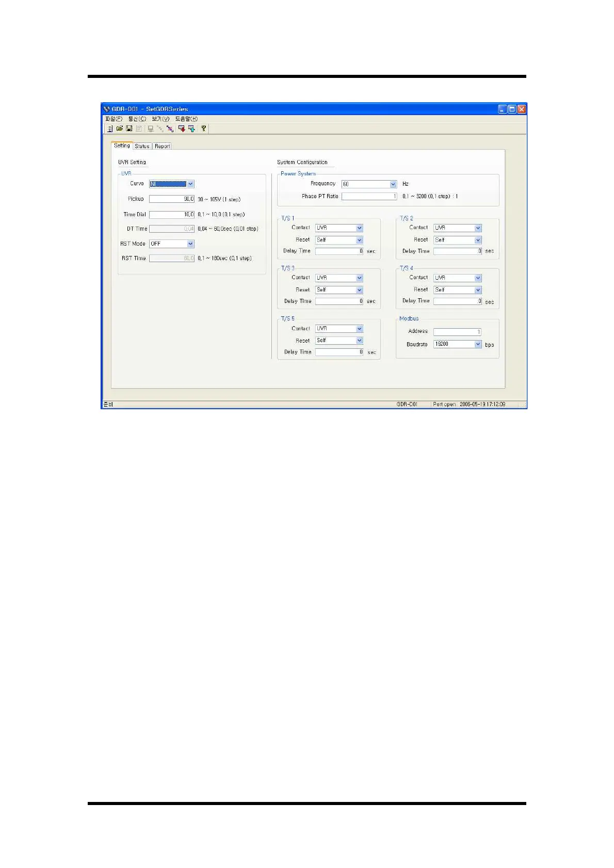
Task: Click the application icon in title bar
Action: [107, 109]
